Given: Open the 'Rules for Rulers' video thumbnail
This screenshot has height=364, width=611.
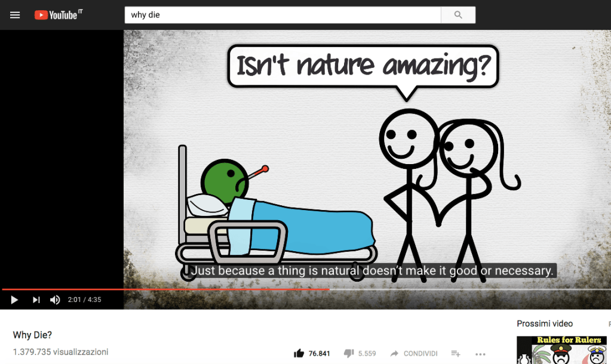Looking at the screenshot, I should click(x=561, y=351).
